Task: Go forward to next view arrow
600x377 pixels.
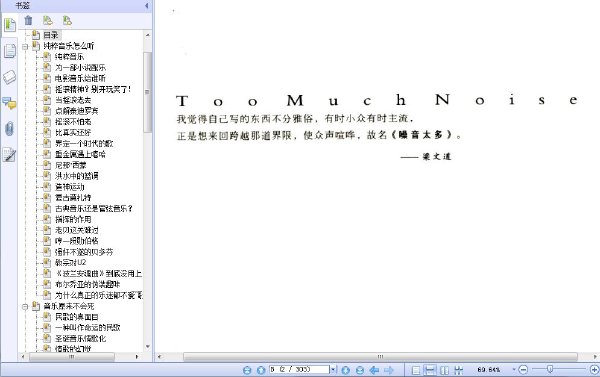Action: point(389,370)
